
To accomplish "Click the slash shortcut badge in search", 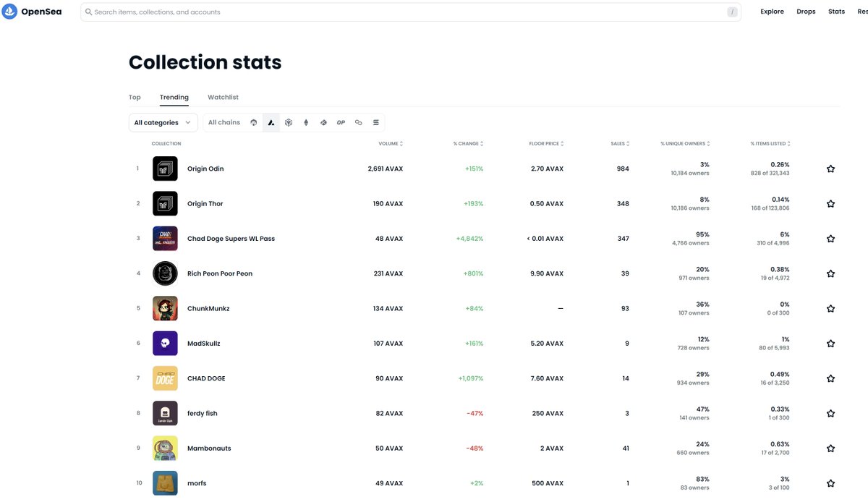I will (x=732, y=12).
